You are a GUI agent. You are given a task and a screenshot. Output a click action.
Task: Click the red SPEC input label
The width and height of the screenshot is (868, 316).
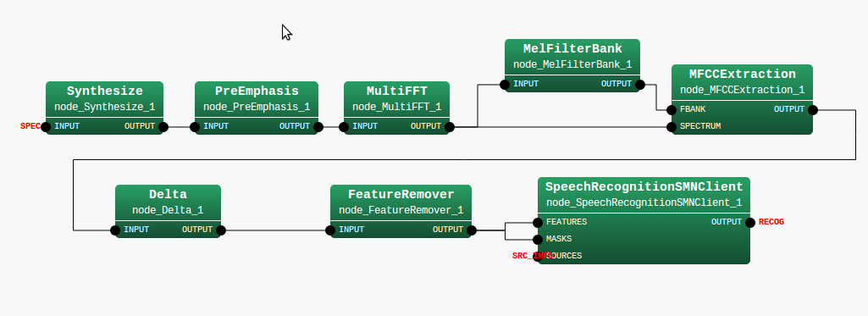click(x=30, y=126)
